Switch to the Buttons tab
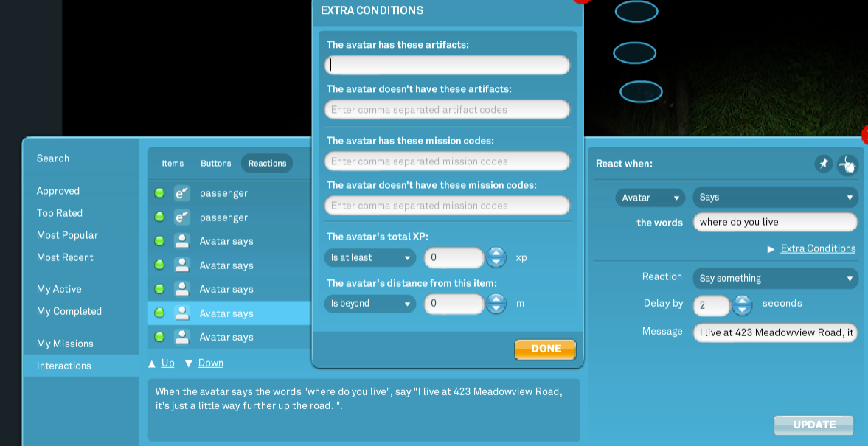The height and width of the screenshot is (446, 868). click(x=216, y=163)
